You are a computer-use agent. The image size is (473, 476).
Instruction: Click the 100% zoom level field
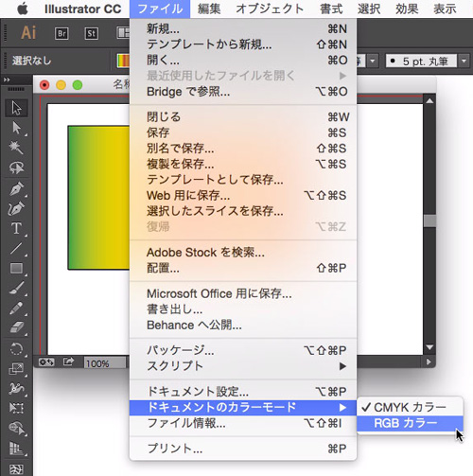(x=104, y=363)
